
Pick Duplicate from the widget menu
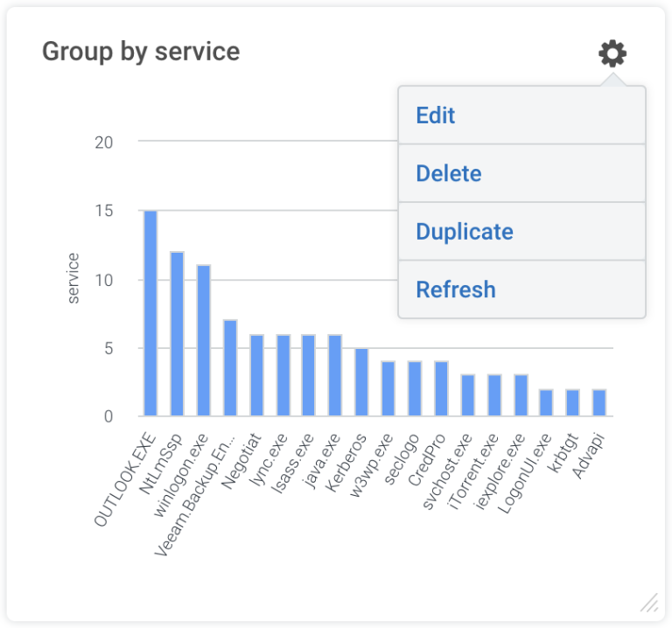tap(464, 232)
